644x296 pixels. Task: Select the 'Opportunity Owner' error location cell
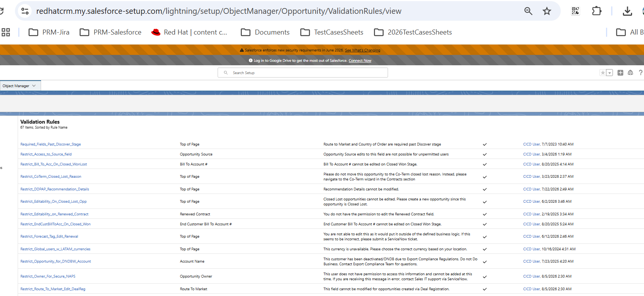pyautogui.click(x=196, y=276)
